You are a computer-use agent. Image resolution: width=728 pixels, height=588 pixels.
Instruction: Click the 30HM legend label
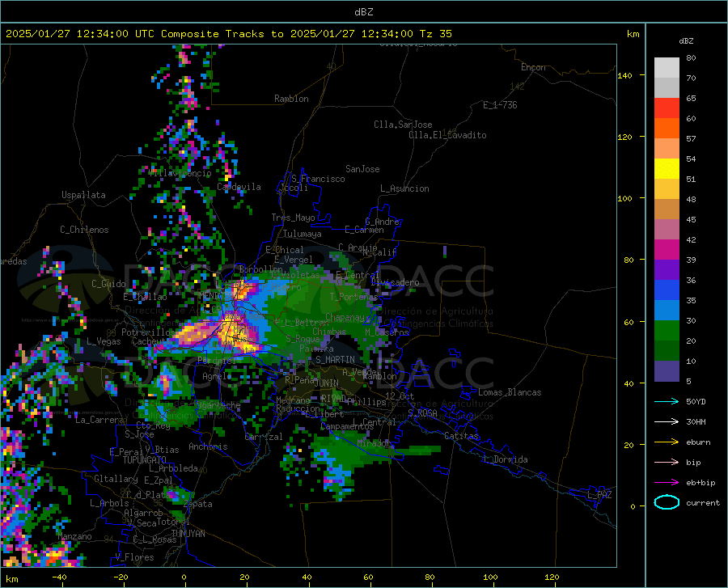pos(696,422)
